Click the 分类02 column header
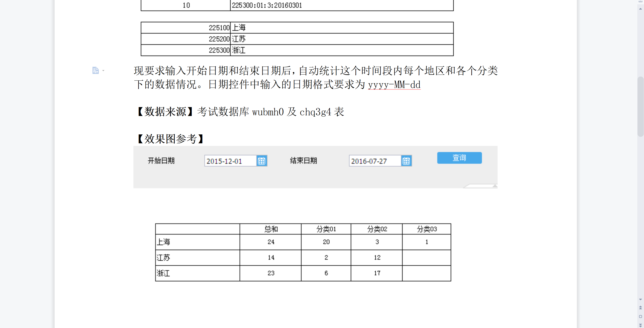Viewport: 644px width, 328px height. pyautogui.click(x=376, y=229)
